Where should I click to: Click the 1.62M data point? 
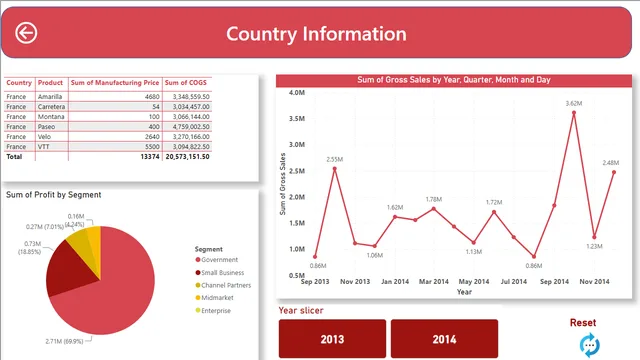395,217
